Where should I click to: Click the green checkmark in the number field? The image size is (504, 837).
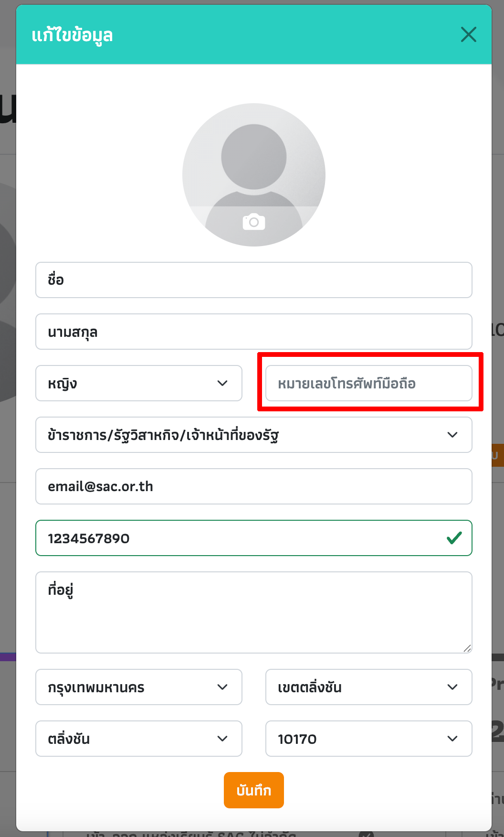[454, 538]
